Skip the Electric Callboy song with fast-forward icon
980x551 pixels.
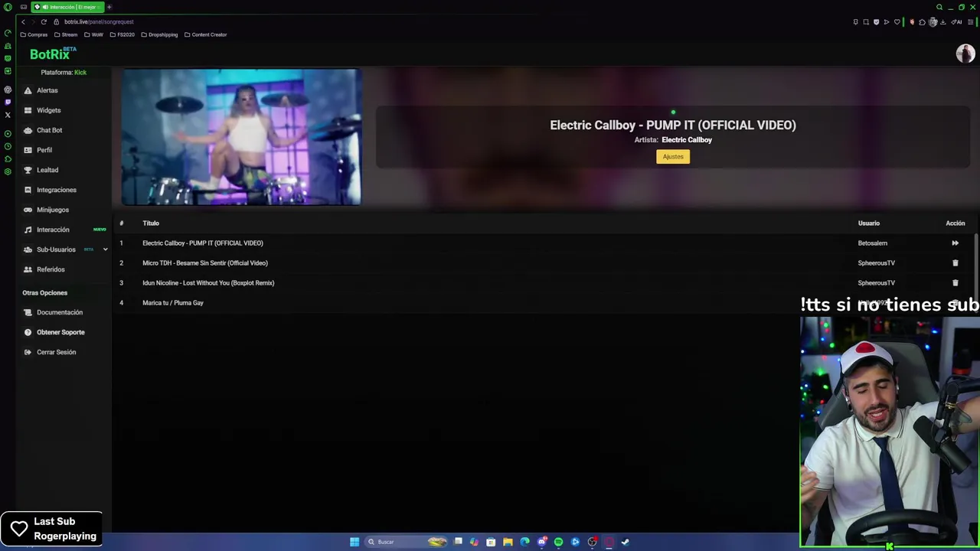coord(955,243)
